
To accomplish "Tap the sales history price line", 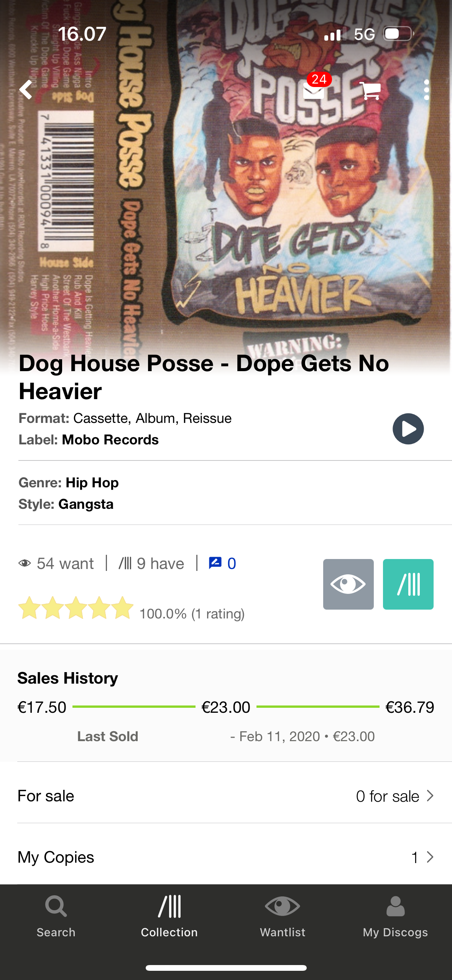I will [226, 707].
